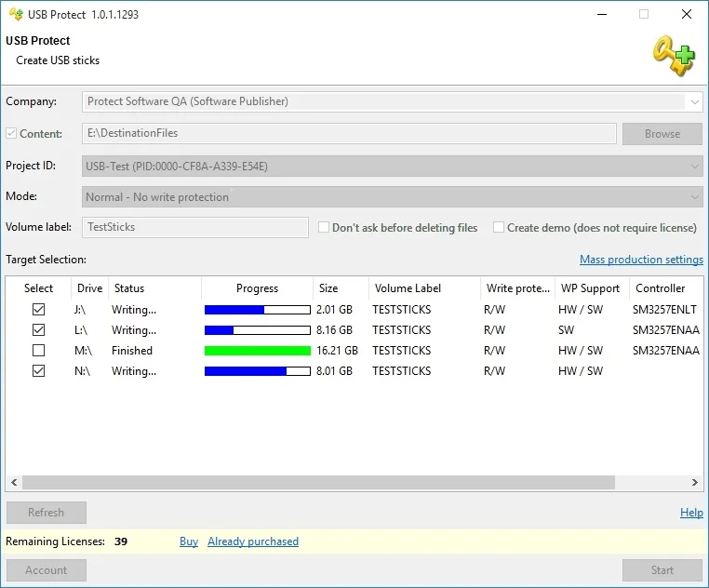Open the Company dropdown

click(x=694, y=101)
